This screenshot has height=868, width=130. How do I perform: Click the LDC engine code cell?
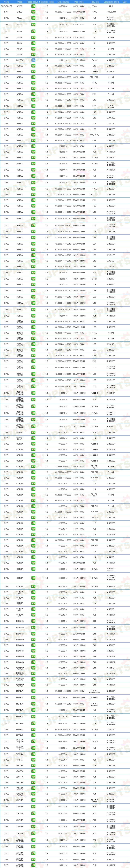(111, 6)
